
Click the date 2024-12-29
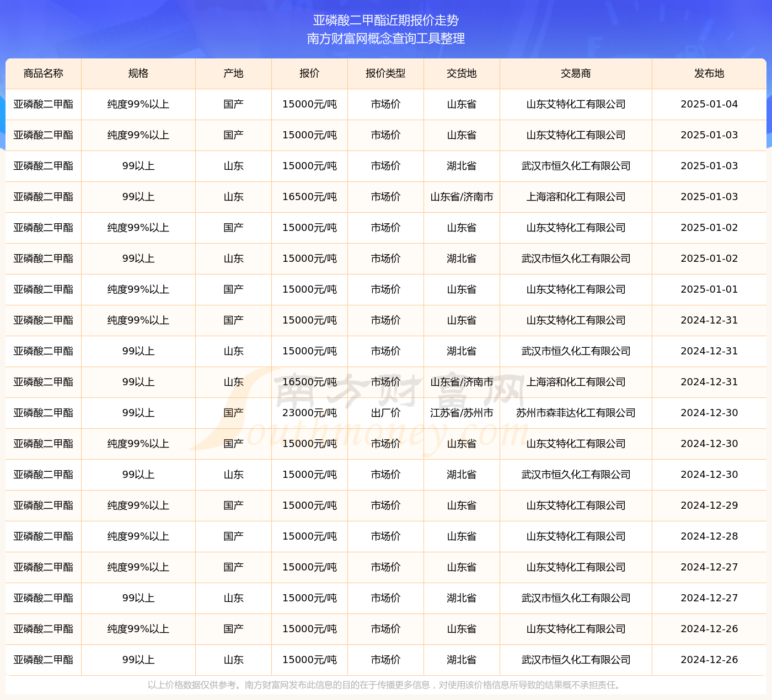point(710,505)
